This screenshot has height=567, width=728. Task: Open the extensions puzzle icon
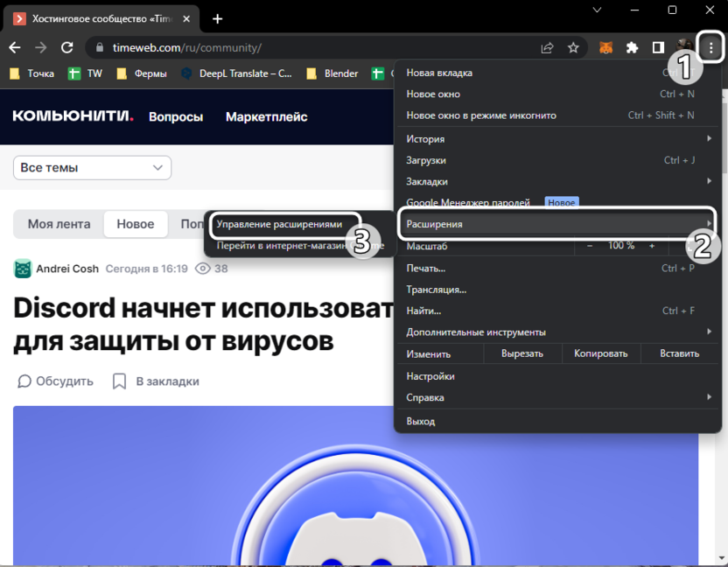click(632, 47)
